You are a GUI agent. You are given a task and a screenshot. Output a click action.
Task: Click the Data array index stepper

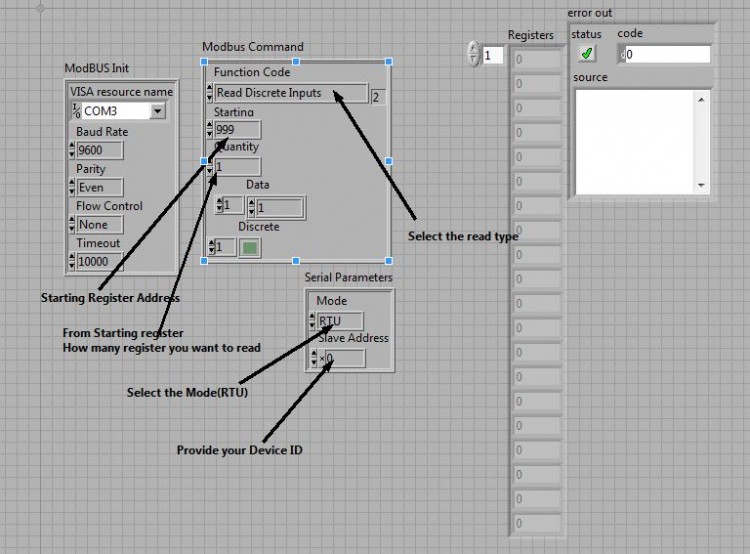(220, 205)
